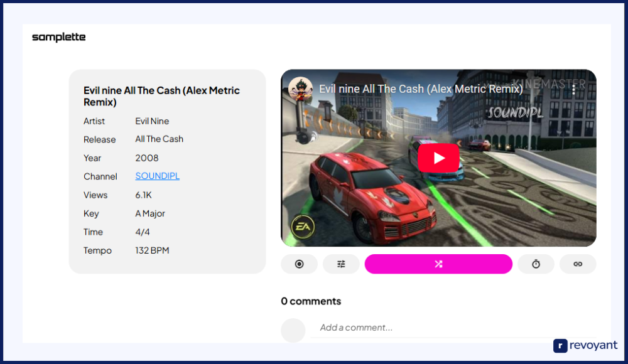Viewport: 628px width, 364px height.
Task: Click the song title heading
Action: (x=161, y=96)
